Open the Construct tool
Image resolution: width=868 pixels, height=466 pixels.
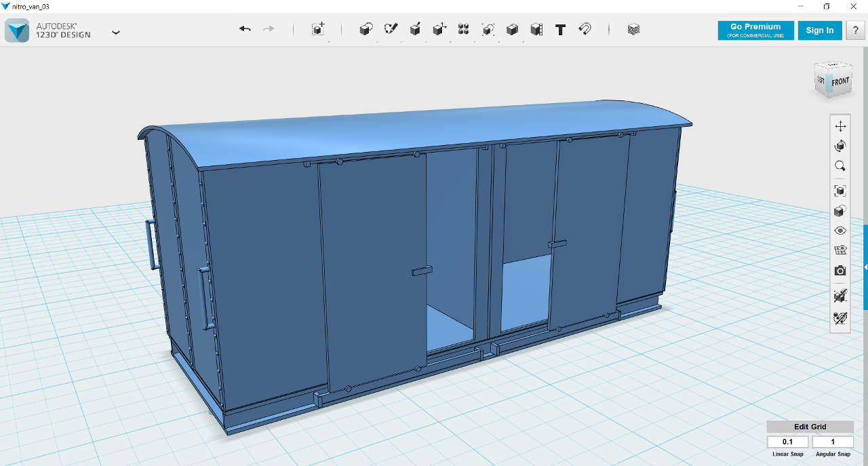click(x=415, y=29)
